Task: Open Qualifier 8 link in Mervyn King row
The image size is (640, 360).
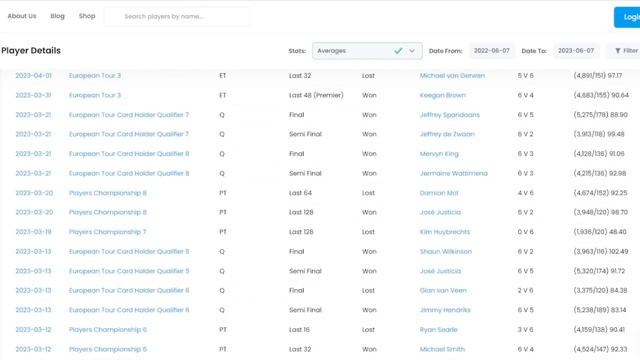Action: click(x=129, y=153)
